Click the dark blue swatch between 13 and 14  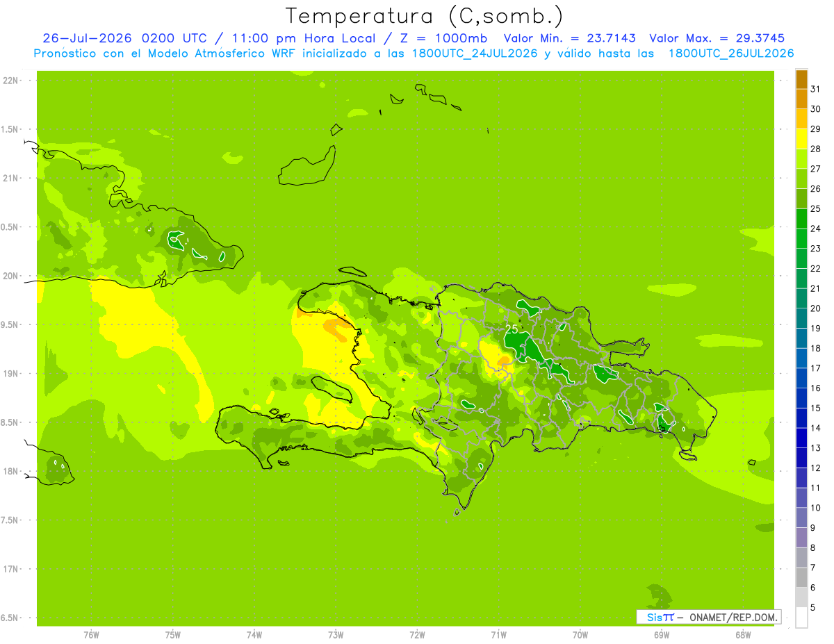801,438
